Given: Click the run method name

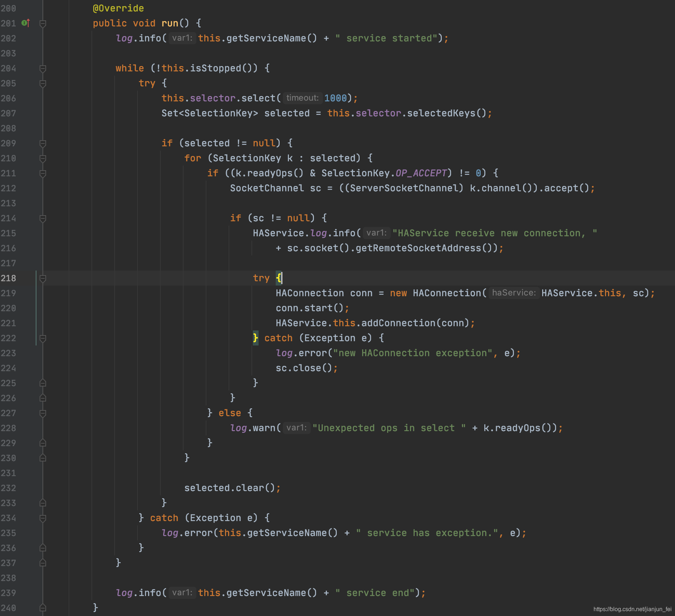Looking at the screenshot, I should click(170, 23).
